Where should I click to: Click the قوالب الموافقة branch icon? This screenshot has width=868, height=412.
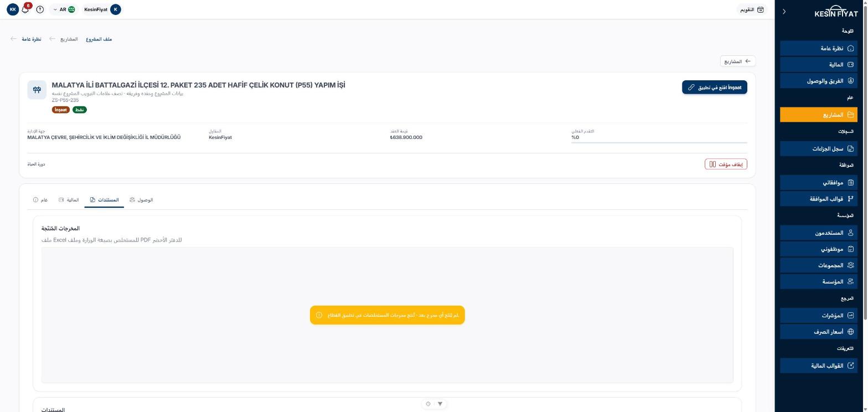click(x=851, y=199)
